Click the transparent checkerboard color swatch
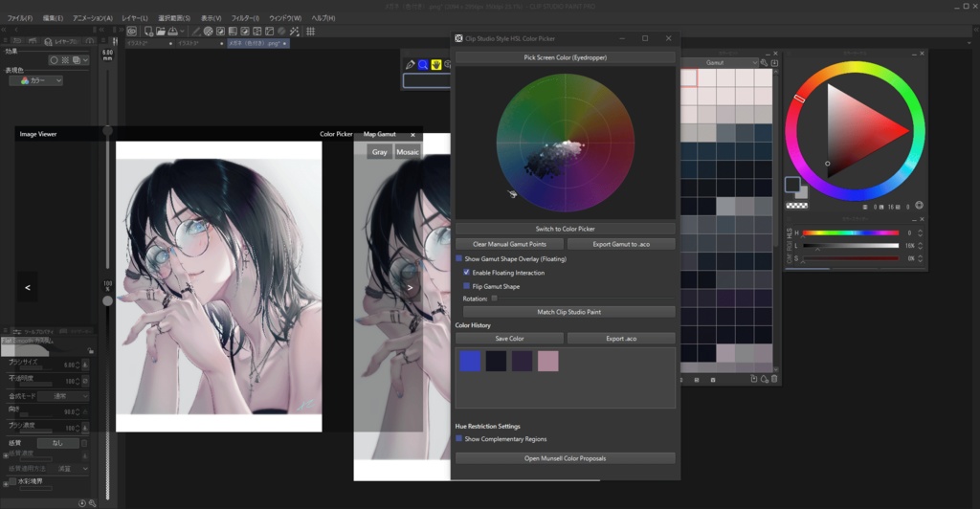980x509 pixels. point(796,206)
